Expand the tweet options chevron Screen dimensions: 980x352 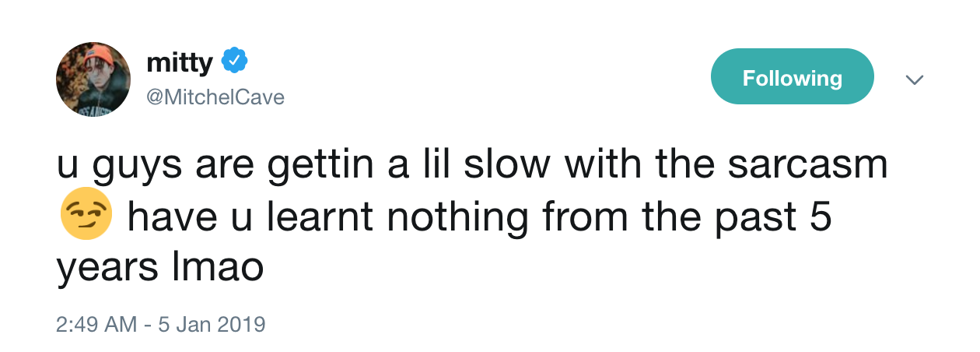(x=915, y=79)
